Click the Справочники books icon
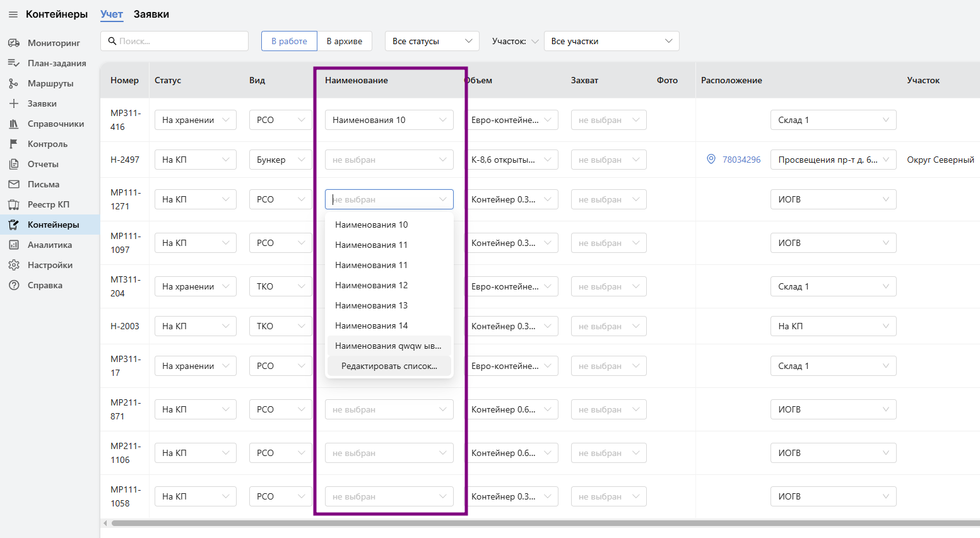This screenshot has height=538, width=980. (x=13, y=124)
